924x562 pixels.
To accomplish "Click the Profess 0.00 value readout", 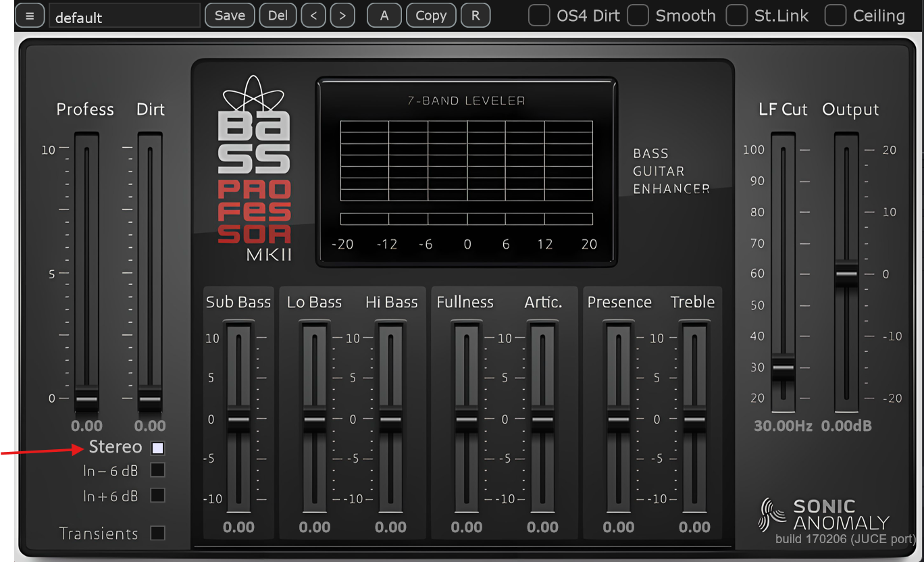I will click(86, 426).
